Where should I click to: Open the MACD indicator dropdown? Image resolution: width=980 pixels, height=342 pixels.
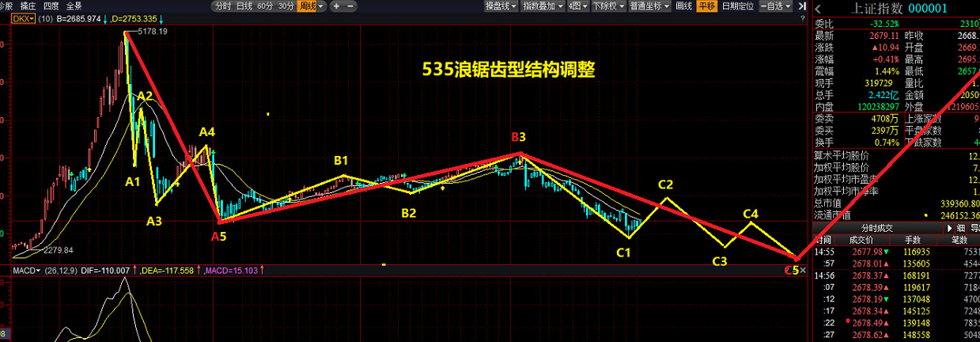pyautogui.click(x=27, y=271)
